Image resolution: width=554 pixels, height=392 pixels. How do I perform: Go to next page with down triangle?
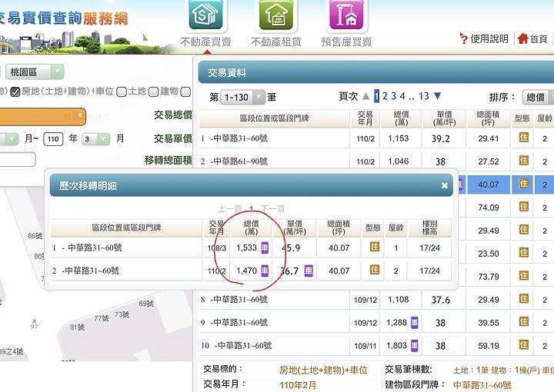(x=437, y=96)
